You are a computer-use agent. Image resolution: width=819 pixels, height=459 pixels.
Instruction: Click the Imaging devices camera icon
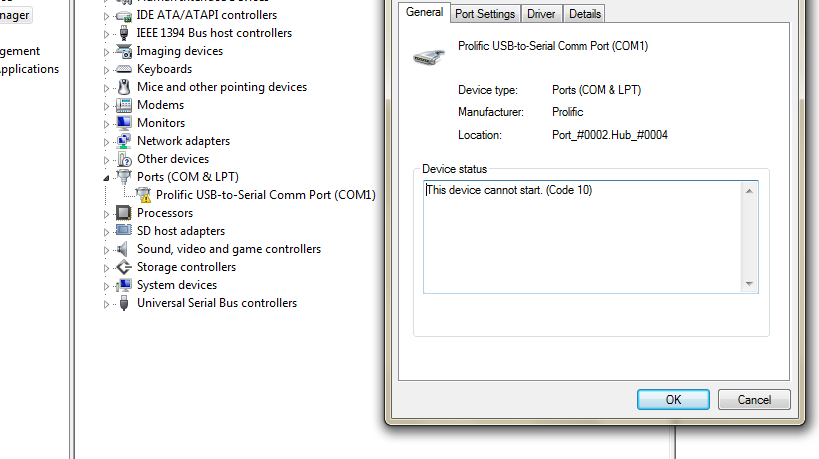tap(124, 51)
